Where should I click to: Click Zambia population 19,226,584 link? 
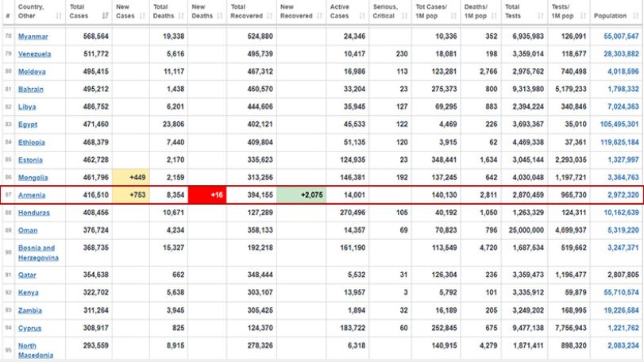coord(621,310)
